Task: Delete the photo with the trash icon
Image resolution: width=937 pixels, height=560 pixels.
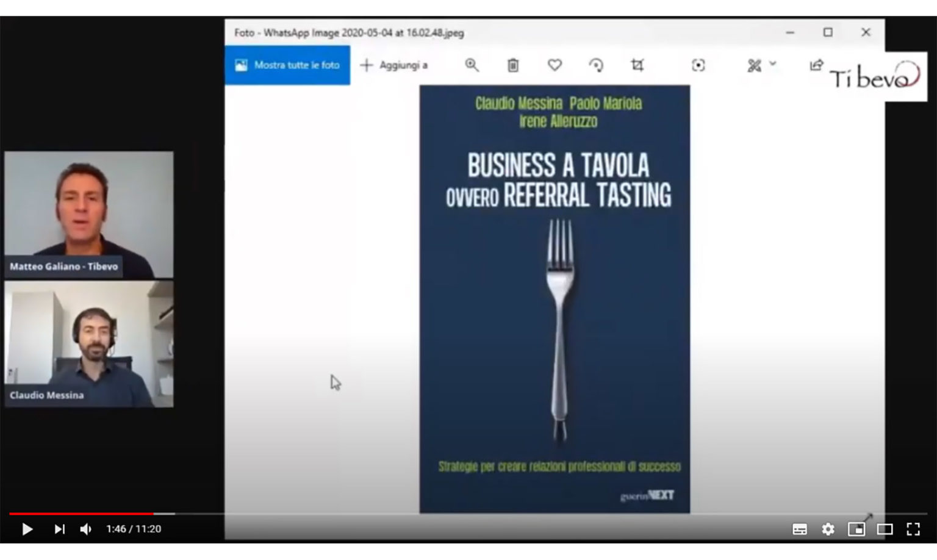Action: pyautogui.click(x=513, y=65)
